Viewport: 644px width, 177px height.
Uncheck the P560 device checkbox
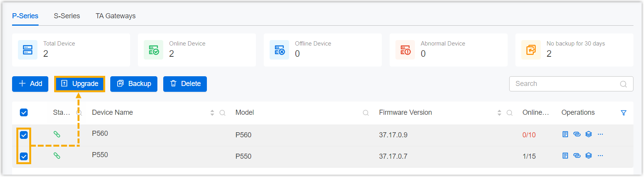pos(24,135)
